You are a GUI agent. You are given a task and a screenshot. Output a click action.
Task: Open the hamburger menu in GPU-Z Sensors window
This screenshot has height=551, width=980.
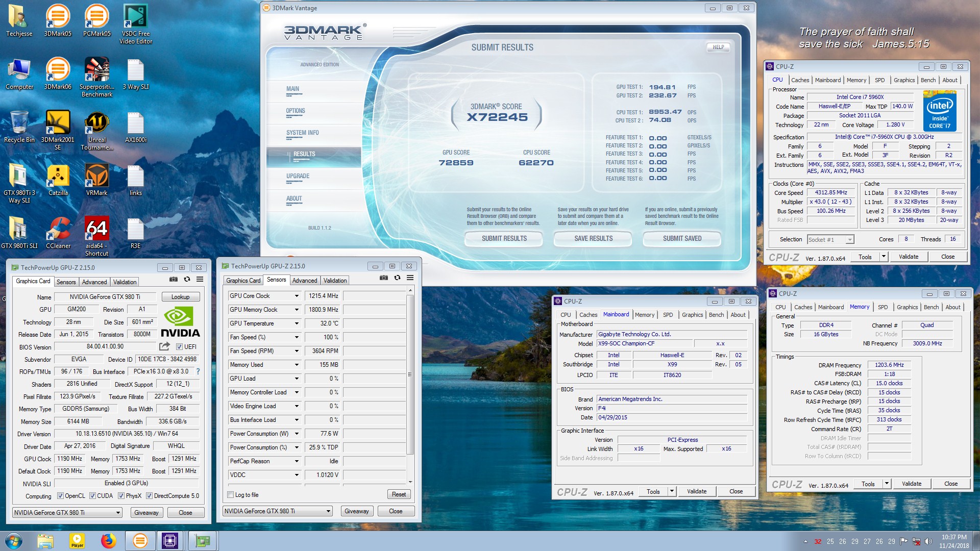pos(410,278)
